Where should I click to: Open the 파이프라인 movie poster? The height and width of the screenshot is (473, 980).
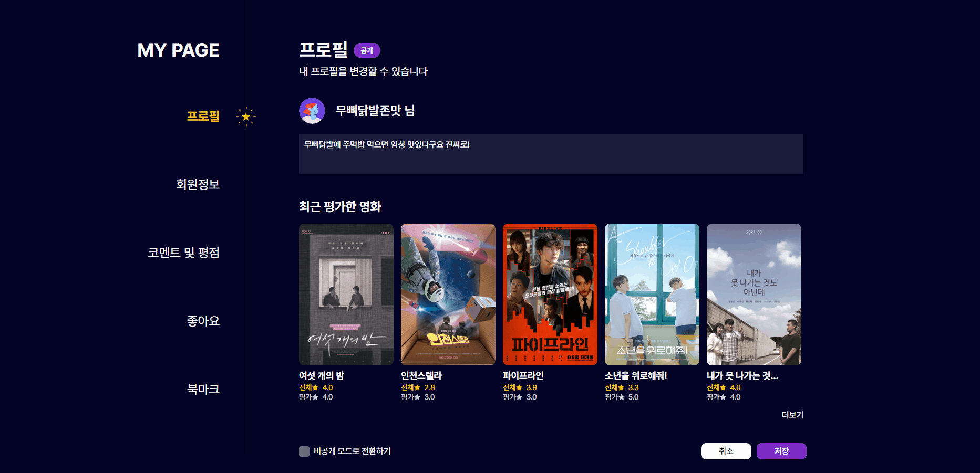(550, 295)
